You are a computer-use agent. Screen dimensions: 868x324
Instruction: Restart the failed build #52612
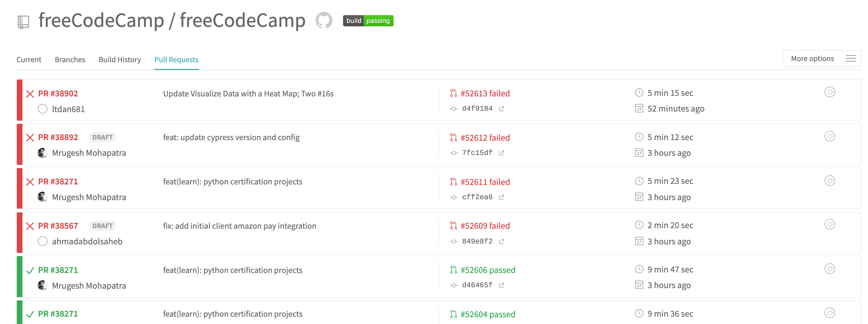pos(830,136)
